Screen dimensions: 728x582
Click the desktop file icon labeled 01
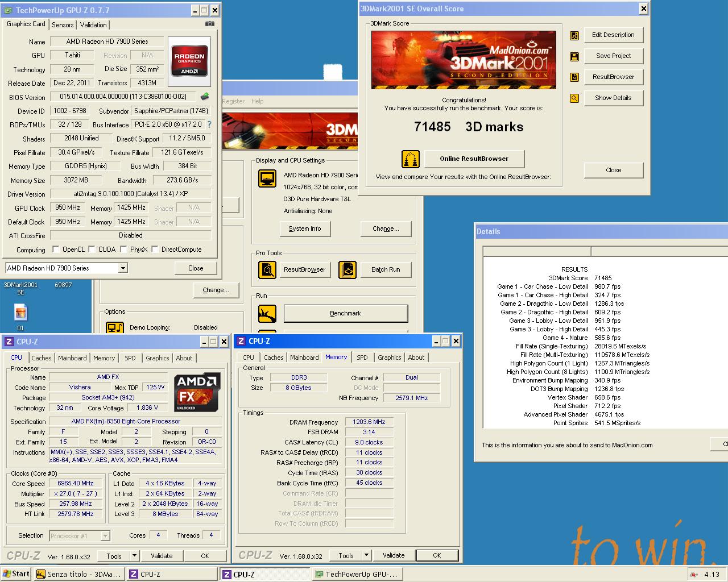20,312
